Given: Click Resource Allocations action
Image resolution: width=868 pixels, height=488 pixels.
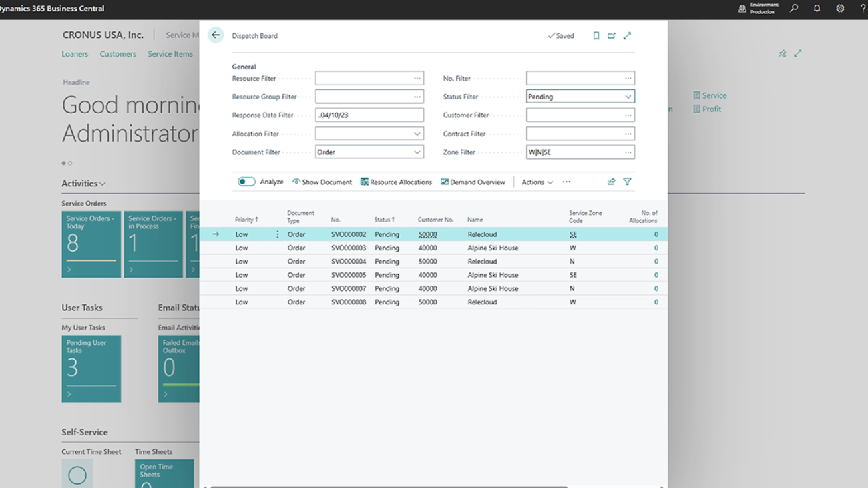Looking at the screenshot, I should pos(396,182).
